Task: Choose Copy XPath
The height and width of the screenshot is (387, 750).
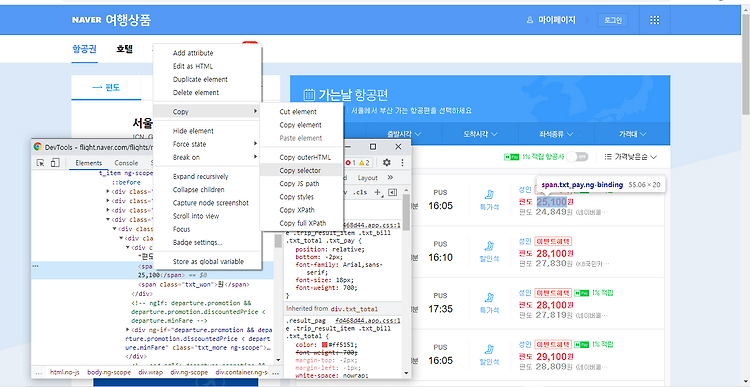Action: tap(301, 210)
